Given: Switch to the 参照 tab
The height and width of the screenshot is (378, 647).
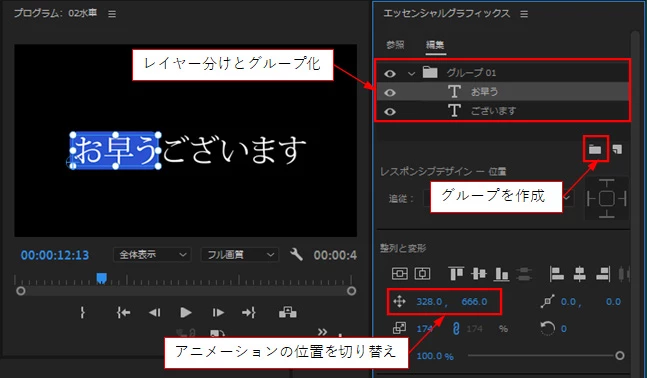Looking at the screenshot, I should (x=395, y=45).
